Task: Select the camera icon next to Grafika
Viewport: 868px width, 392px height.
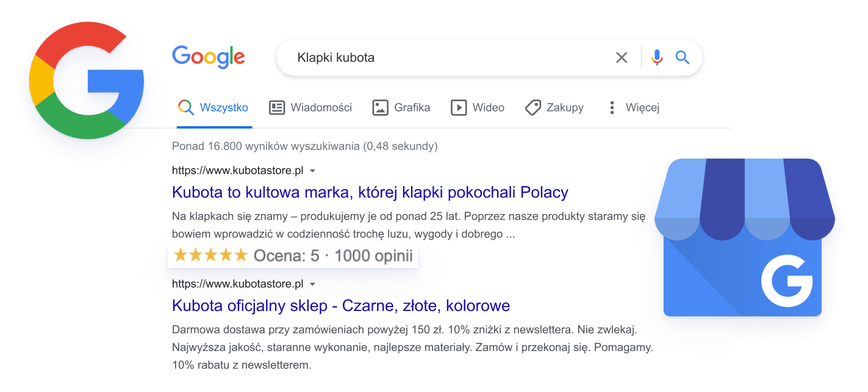Action: [x=379, y=107]
